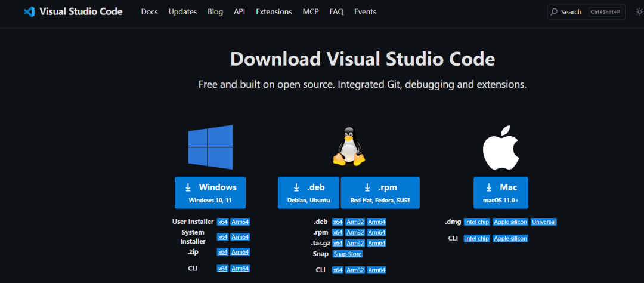Image resolution: width=644 pixels, height=283 pixels.
Task: Get Linux CLI x64 download
Action: tap(338, 270)
